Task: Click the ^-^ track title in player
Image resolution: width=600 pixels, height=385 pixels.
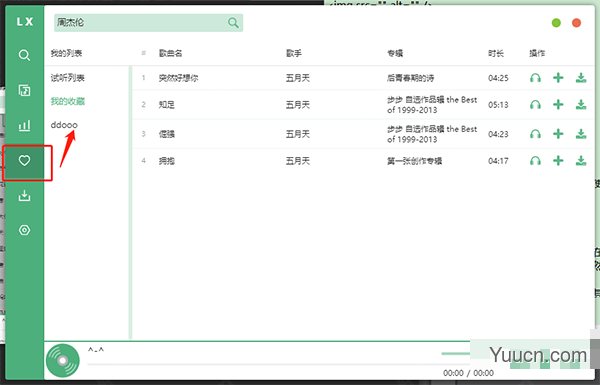Action: 96,350
